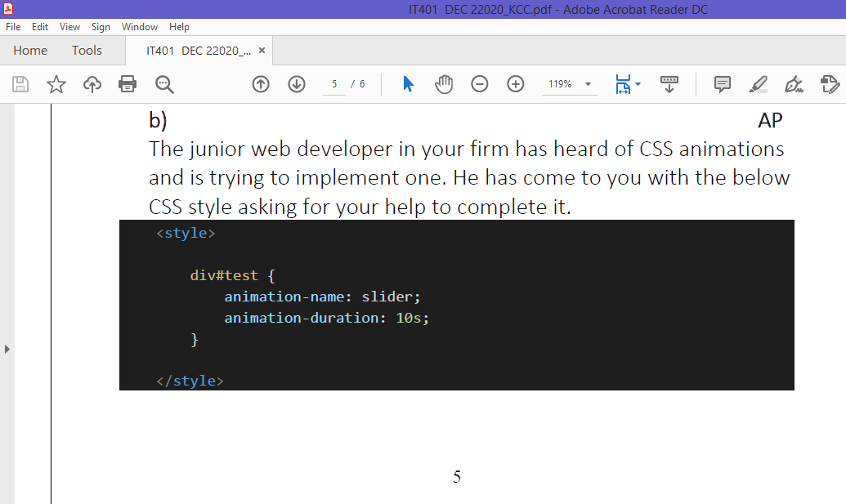Open the zoom level dropdown
Image resolution: width=846 pixels, height=504 pixels.
coord(586,83)
